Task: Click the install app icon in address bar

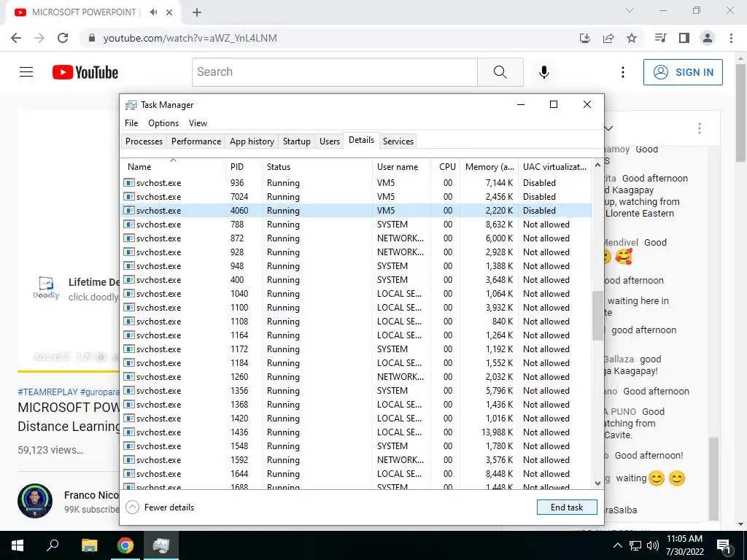Action: point(585,38)
